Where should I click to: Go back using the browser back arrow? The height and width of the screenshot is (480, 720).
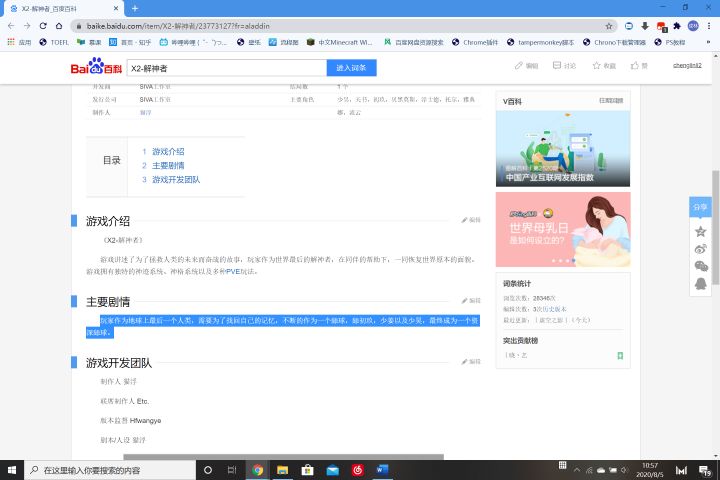[x=11, y=26]
